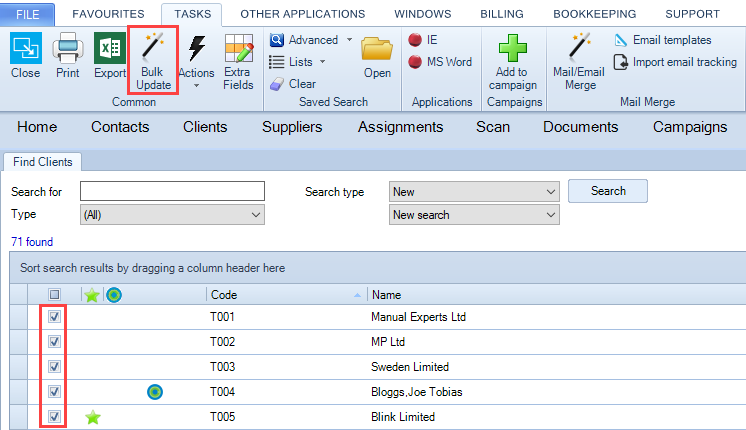Open the Type (All) dropdown

[x=171, y=215]
